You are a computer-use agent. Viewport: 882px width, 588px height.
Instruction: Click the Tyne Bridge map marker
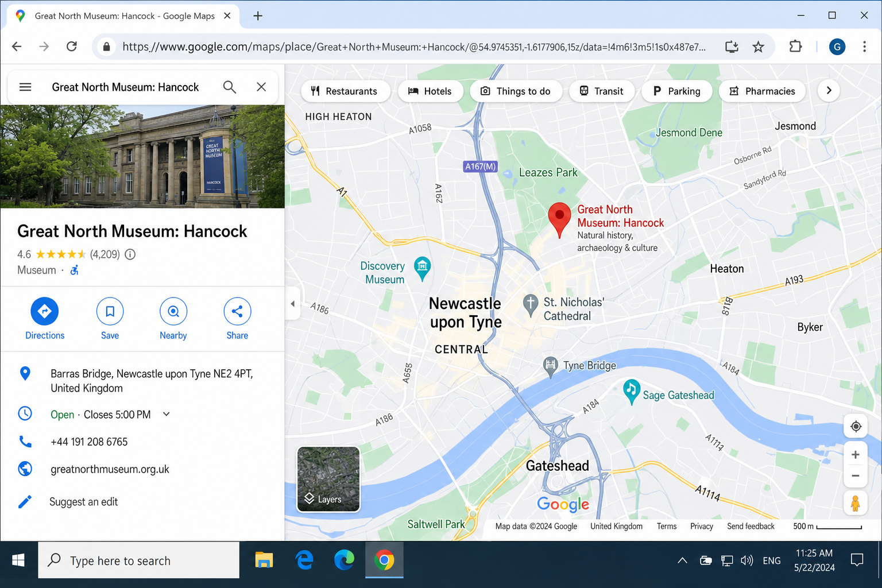(x=551, y=367)
